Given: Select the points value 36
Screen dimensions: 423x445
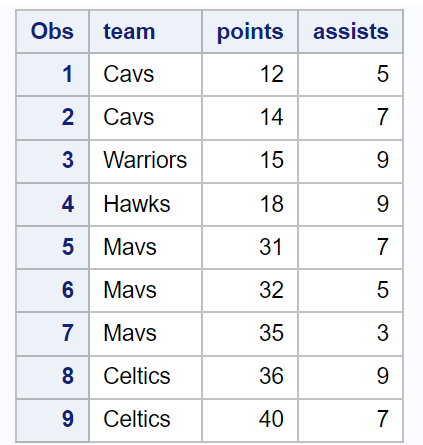Looking at the screenshot, I should tap(250, 377).
